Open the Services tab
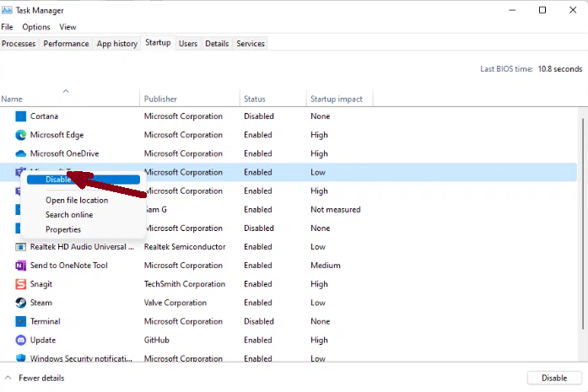588x392 pixels. pos(251,44)
